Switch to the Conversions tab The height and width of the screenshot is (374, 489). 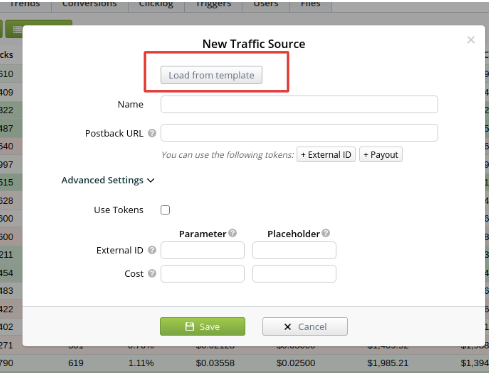[x=90, y=4]
